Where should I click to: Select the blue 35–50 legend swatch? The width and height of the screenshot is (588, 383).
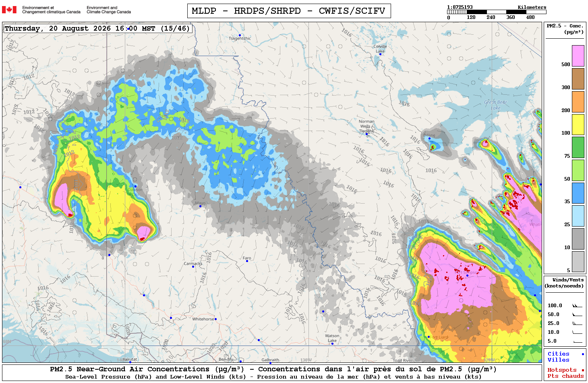click(578, 193)
